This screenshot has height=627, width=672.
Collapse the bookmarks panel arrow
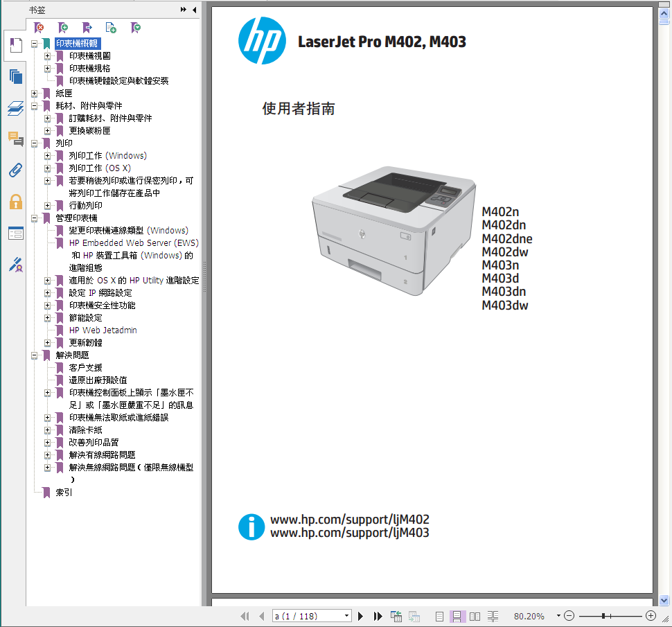[x=195, y=10]
